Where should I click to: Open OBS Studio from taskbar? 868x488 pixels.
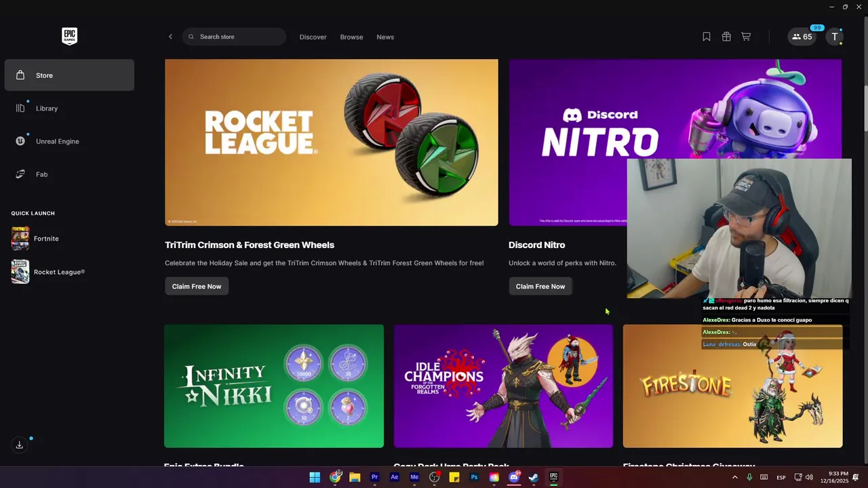coord(435,477)
